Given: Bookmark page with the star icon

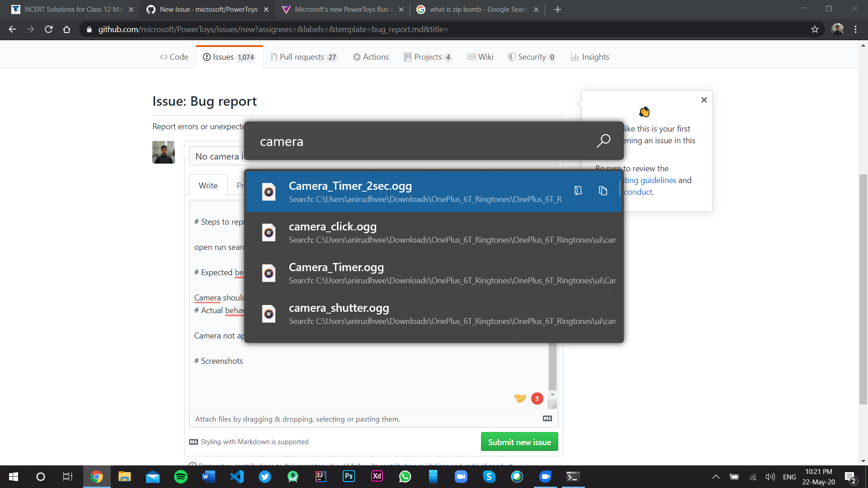Looking at the screenshot, I should click(815, 29).
